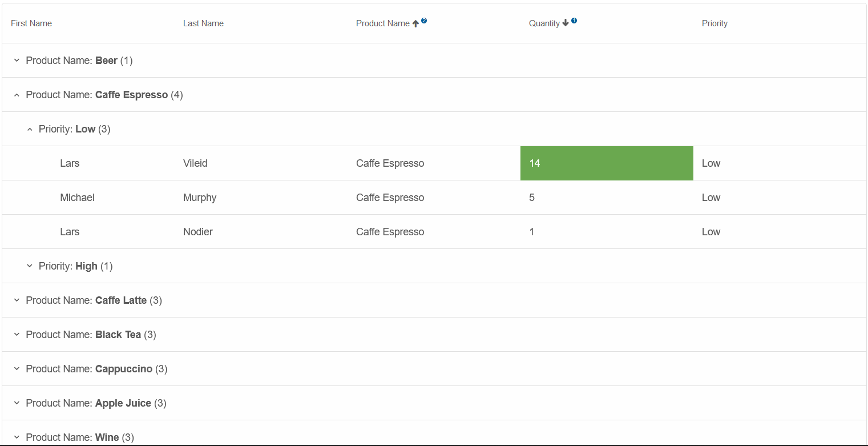
Task: Select first name Lars in the Nodier row
Action: [x=70, y=232]
